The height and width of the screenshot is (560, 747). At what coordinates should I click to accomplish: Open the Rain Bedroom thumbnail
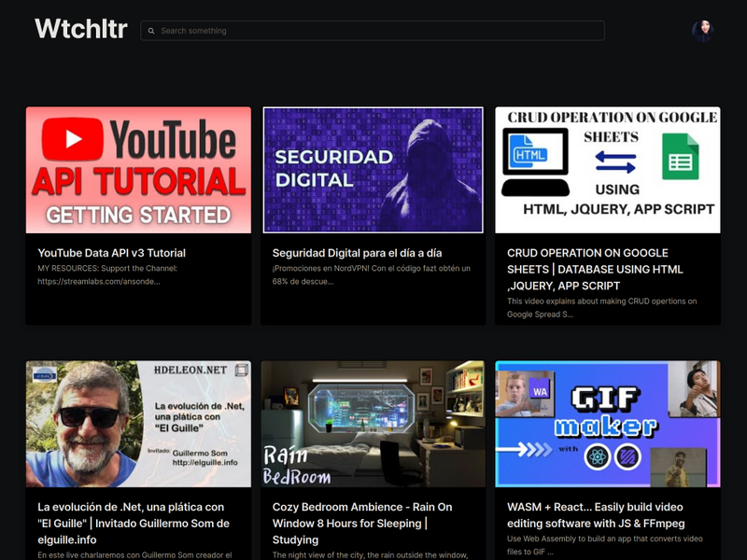pyautogui.click(x=373, y=424)
